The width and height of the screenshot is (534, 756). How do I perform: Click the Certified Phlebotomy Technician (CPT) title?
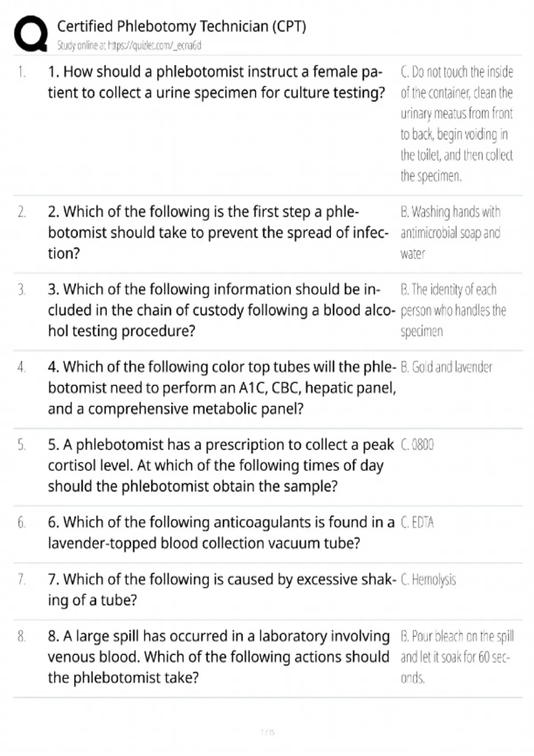tap(182, 27)
